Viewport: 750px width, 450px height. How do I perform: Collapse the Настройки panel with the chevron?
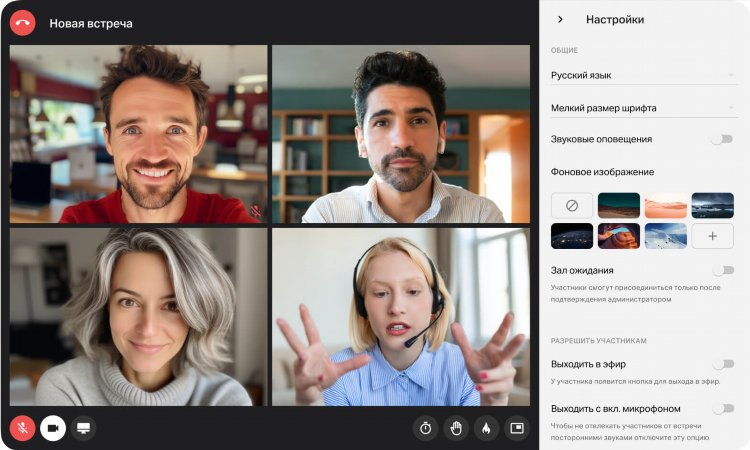[x=561, y=20]
